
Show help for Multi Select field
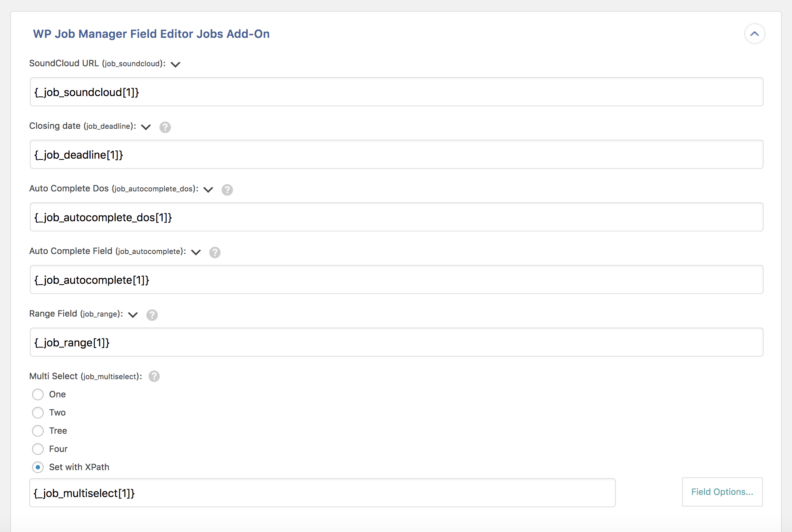154,376
